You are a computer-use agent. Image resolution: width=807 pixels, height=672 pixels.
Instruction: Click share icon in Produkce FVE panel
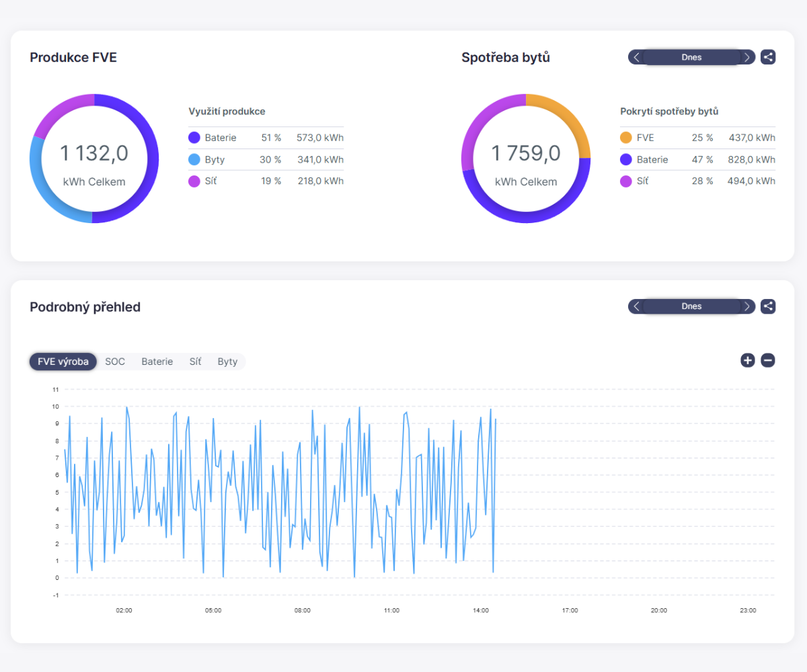[768, 57]
